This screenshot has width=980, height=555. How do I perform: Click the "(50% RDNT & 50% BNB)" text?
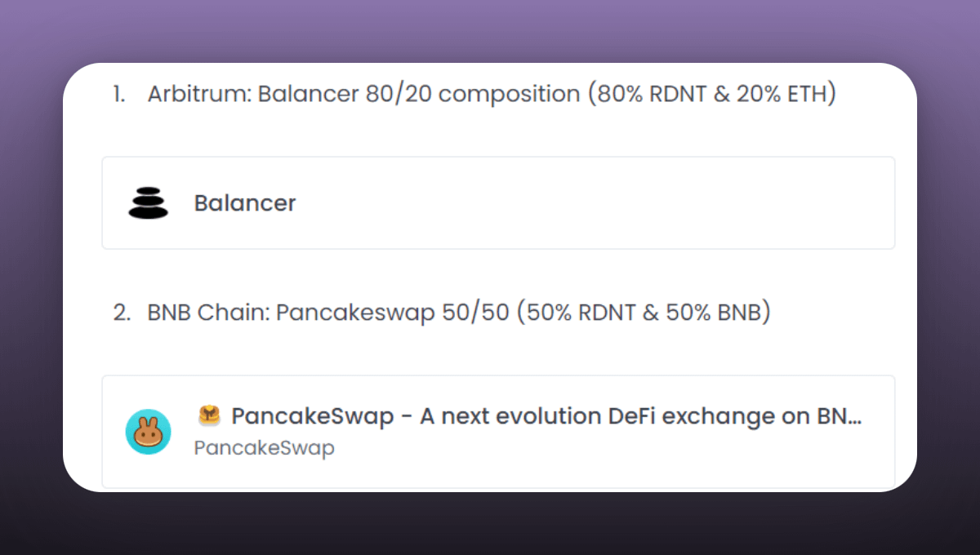644,313
